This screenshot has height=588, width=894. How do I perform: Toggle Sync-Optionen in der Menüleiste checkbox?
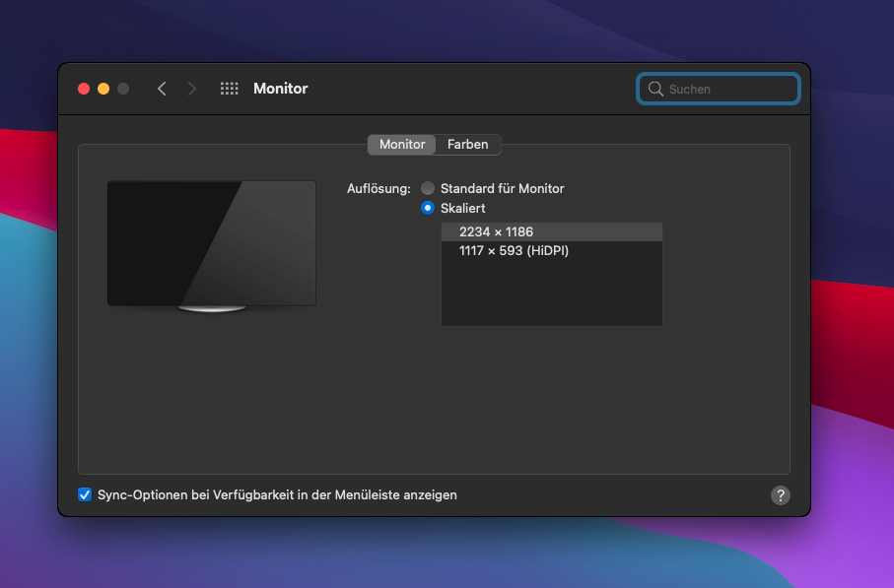[85, 494]
